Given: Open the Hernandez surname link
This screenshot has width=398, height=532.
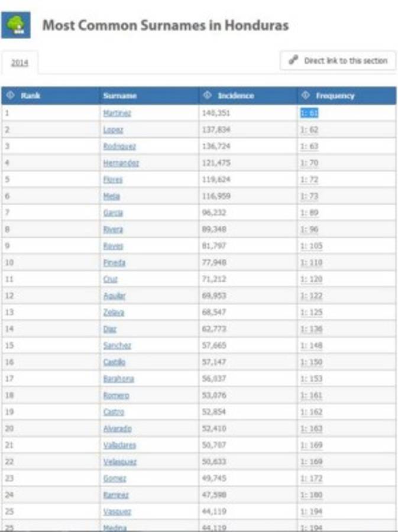Looking at the screenshot, I should [121, 163].
